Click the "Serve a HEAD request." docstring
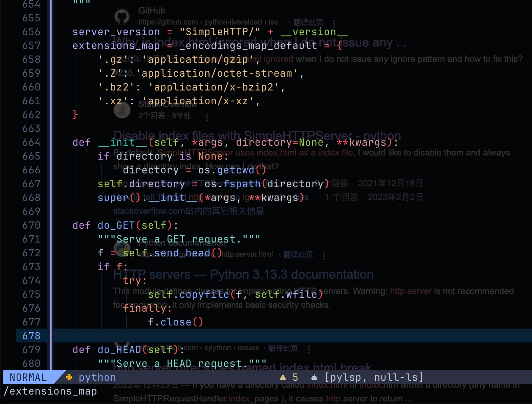 coord(182,363)
